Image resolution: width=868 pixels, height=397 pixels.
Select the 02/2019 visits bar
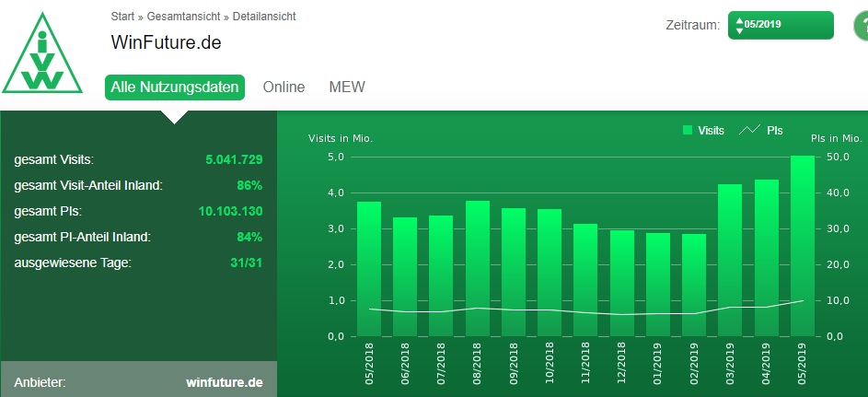click(x=694, y=285)
